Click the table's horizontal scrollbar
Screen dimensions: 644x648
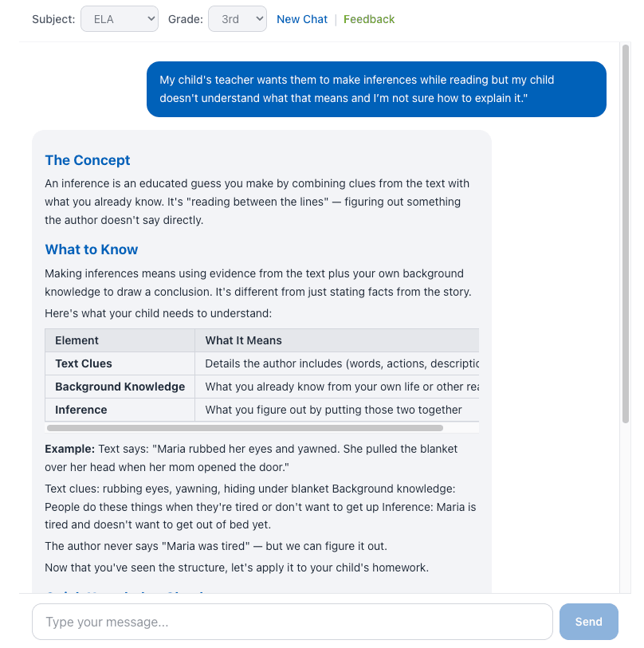pyautogui.click(x=245, y=428)
